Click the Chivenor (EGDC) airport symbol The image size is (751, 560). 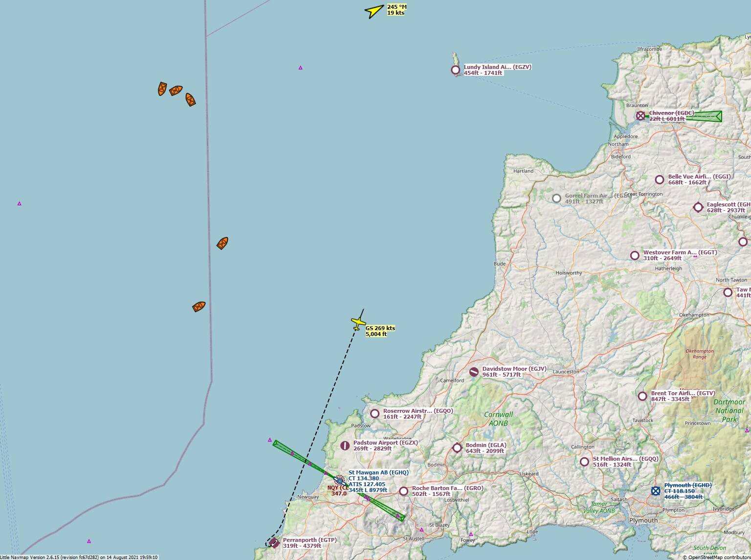pyautogui.click(x=641, y=116)
